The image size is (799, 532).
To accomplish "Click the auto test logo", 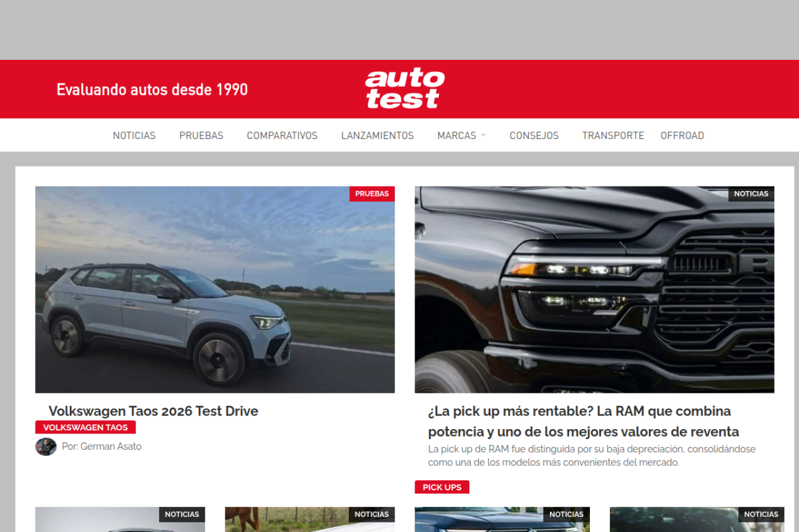I will [404, 89].
